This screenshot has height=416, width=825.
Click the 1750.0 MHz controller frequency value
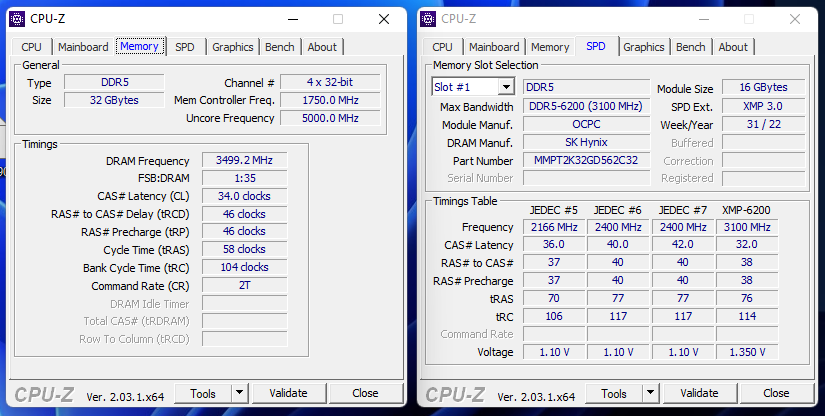click(330, 100)
